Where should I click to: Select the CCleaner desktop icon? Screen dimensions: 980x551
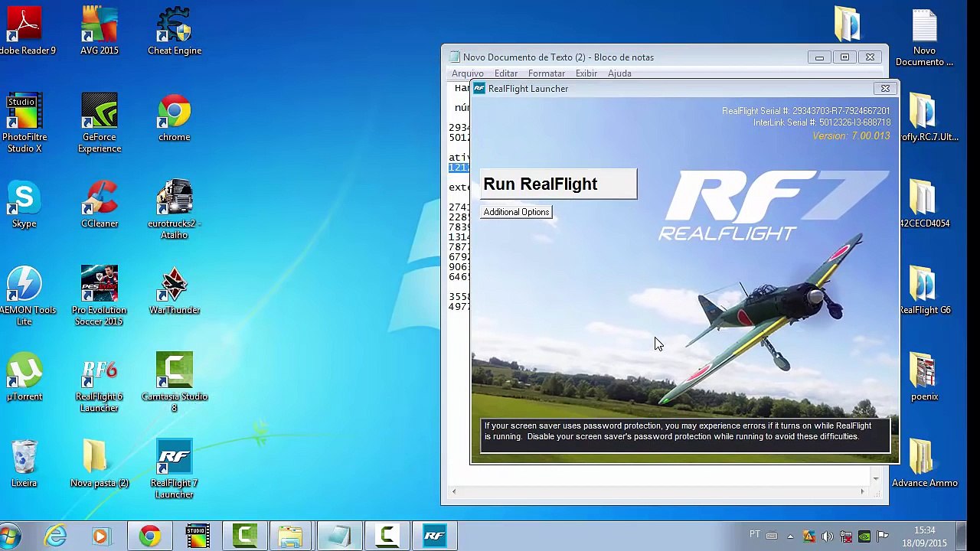100,205
